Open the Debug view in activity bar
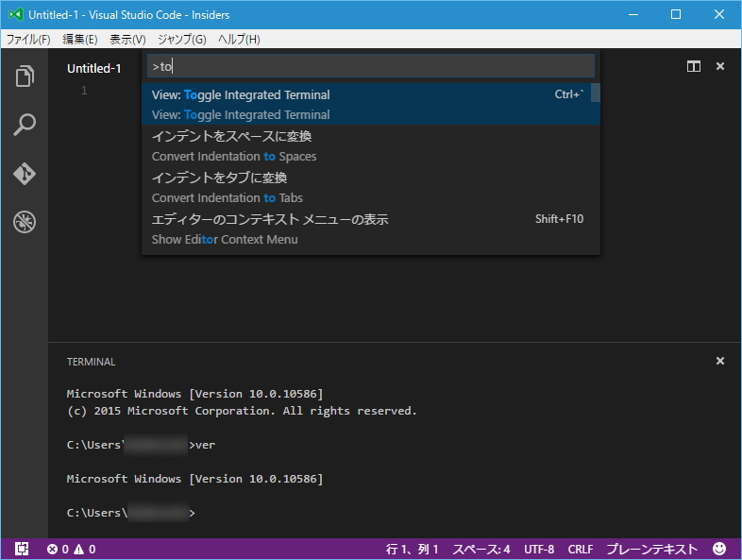The height and width of the screenshot is (560, 742). (x=25, y=222)
